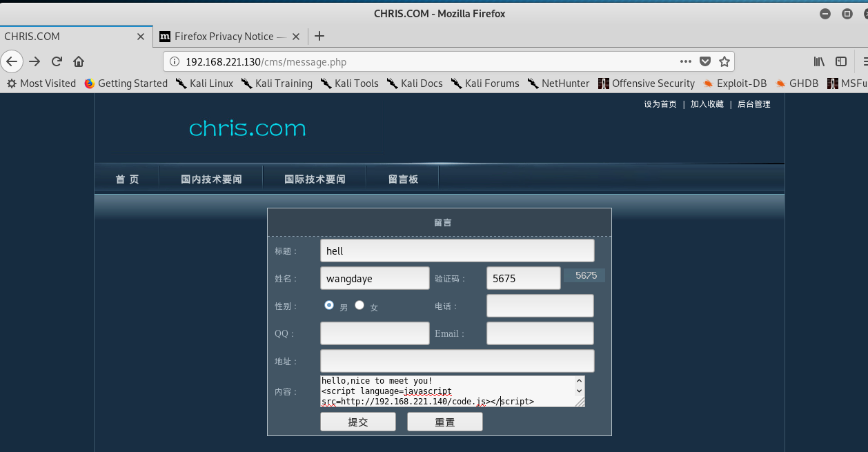Select the 女 gender radio button
The image size is (868, 452).
coord(359,305)
